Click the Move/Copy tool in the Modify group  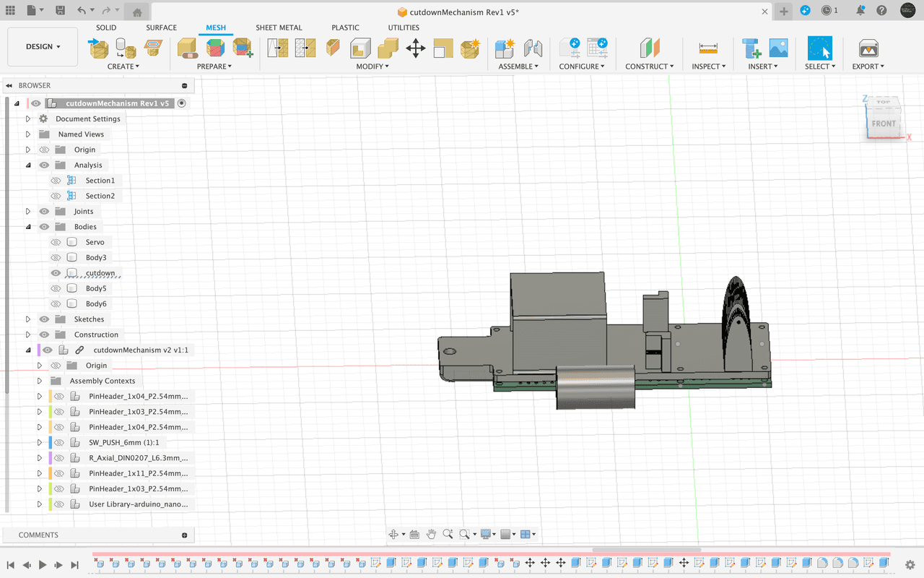[415, 48]
